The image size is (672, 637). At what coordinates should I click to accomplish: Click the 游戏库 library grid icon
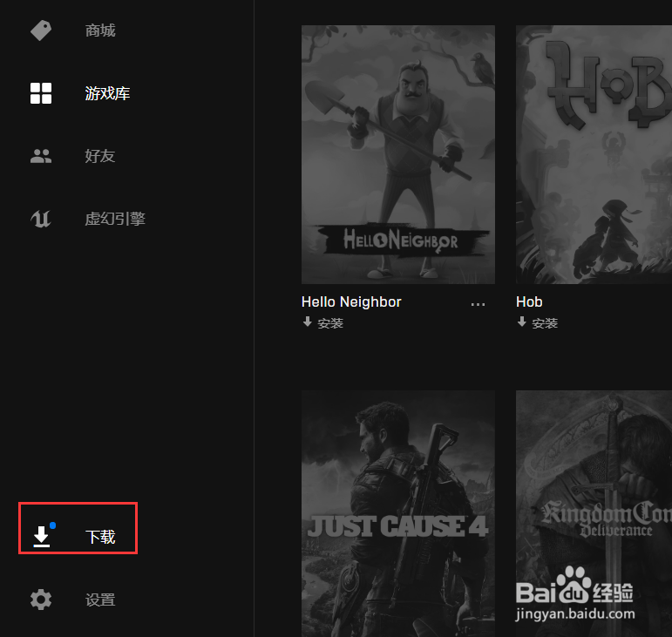point(41,93)
